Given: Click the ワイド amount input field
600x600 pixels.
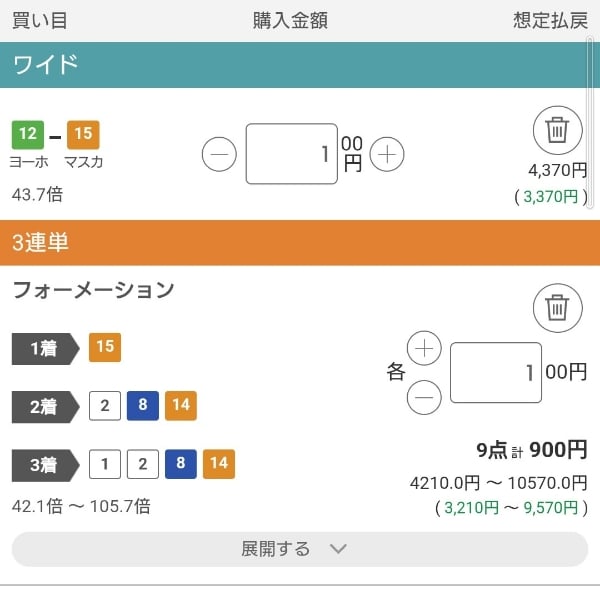Looking at the screenshot, I should [x=291, y=154].
